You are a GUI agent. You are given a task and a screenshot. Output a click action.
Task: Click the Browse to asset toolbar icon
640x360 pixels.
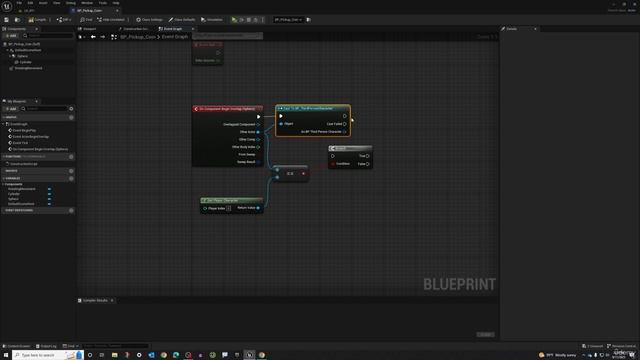click(17, 20)
